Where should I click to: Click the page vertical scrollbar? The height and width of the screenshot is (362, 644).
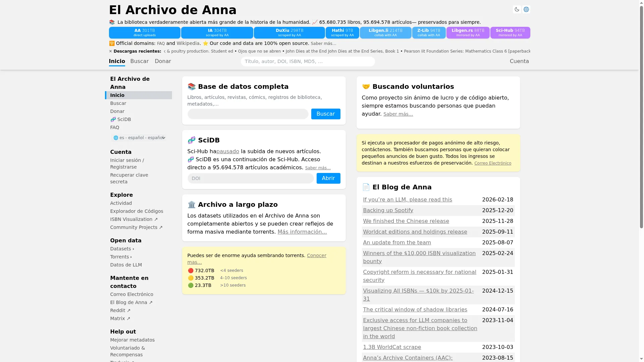coord(641,117)
